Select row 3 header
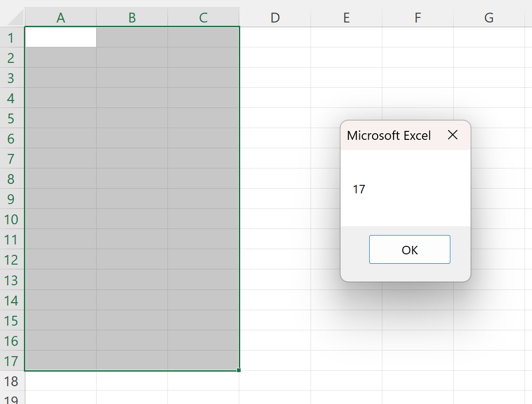Image resolution: width=532 pixels, height=404 pixels. coord(12,78)
